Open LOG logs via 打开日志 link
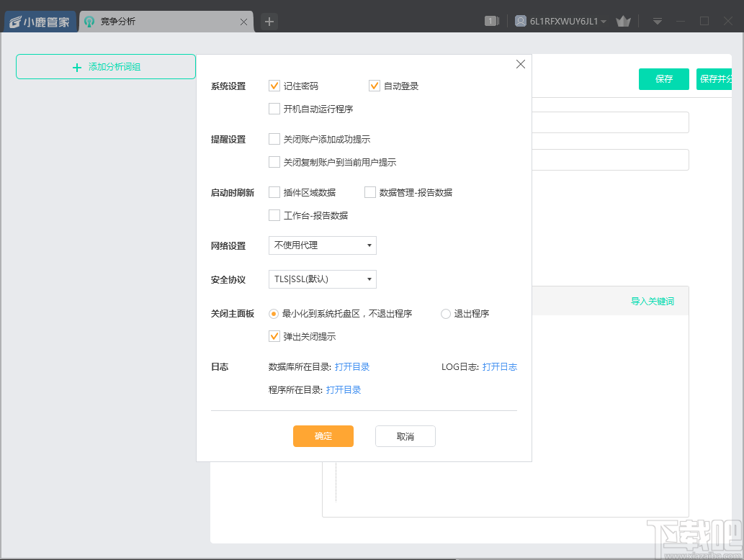The height and width of the screenshot is (560, 744). pos(500,366)
